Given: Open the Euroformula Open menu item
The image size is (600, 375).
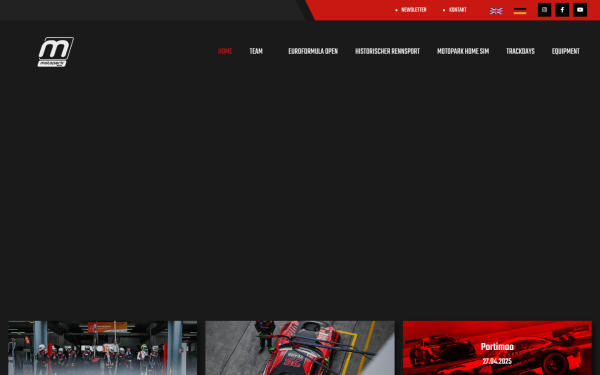Looking at the screenshot, I should tap(313, 51).
